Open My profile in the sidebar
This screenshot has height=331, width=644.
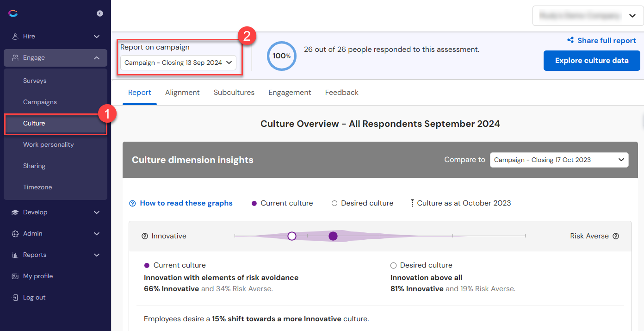tap(38, 276)
